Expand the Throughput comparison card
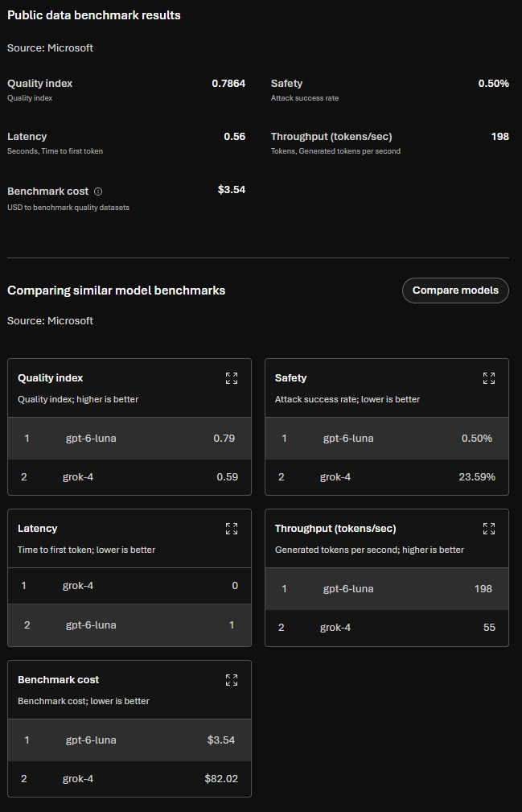The width and height of the screenshot is (522, 812). click(x=489, y=529)
